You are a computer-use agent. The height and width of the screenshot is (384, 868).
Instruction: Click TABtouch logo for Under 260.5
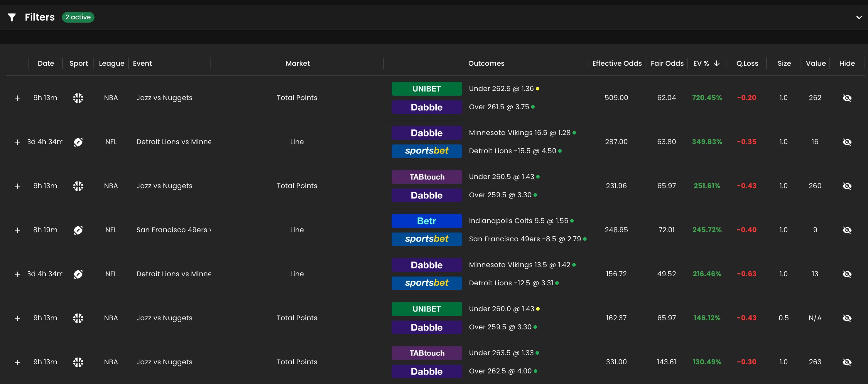[x=426, y=177]
